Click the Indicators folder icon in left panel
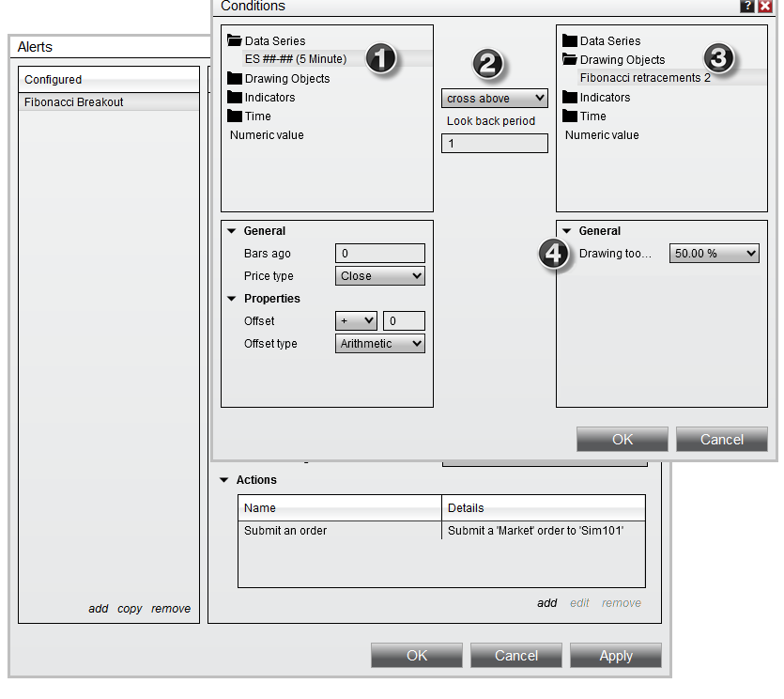The height and width of the screenshot is (699, 784). [x=235, y=98]
